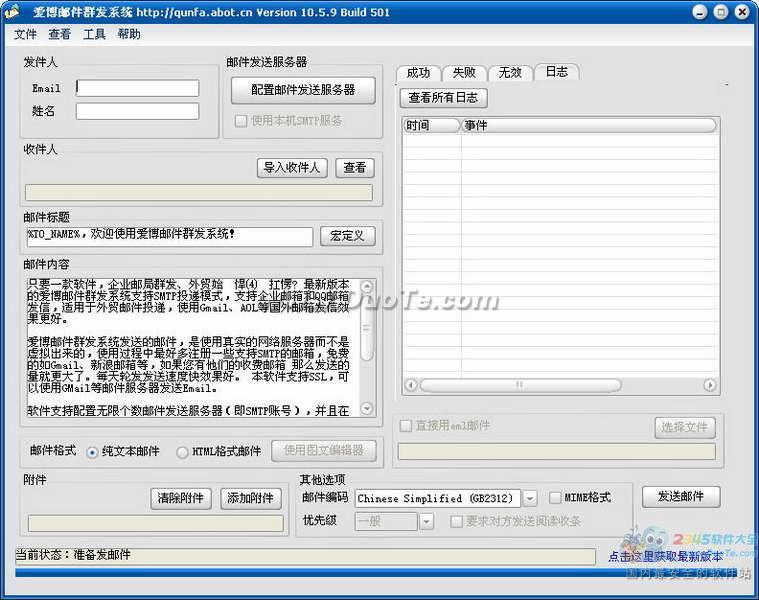Click scroll up arrow in 邮件内容 box
The image size is (759, 600).
point(367,286)
